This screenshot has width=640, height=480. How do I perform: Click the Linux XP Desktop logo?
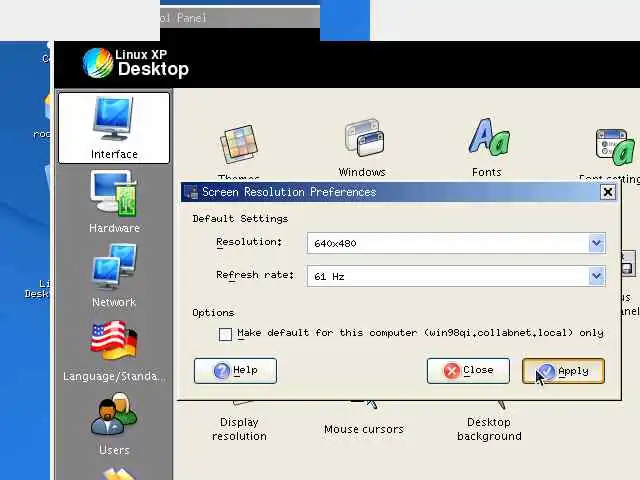pos(136,63)
